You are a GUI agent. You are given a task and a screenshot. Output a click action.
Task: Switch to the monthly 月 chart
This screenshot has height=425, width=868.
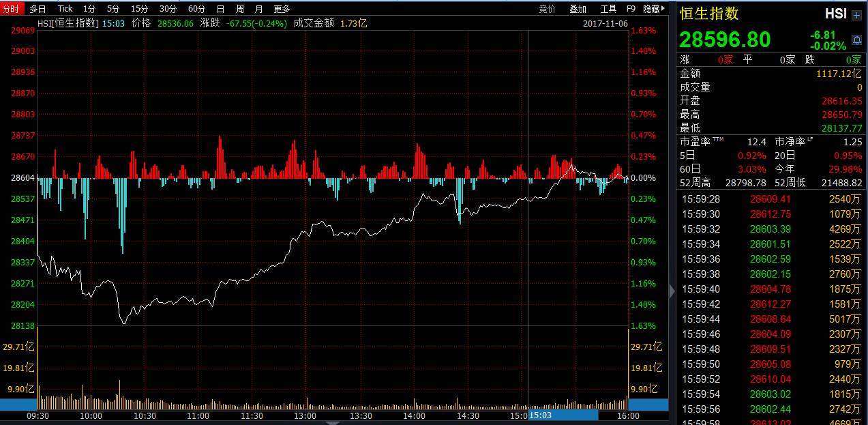(x=258, y=9)
